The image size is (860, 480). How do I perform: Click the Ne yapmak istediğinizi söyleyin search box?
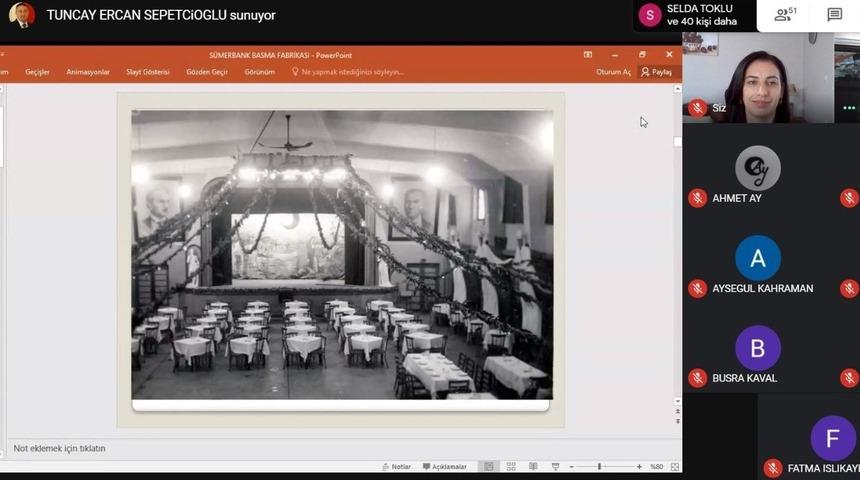(348, 72)
